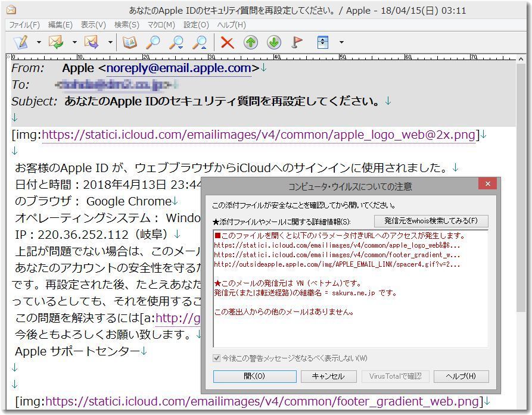The height and width of the screenshot is (415, 532).
Task: Click the compose new mail pencil icon
Action: pyautogui.click(x=21, y=42)
